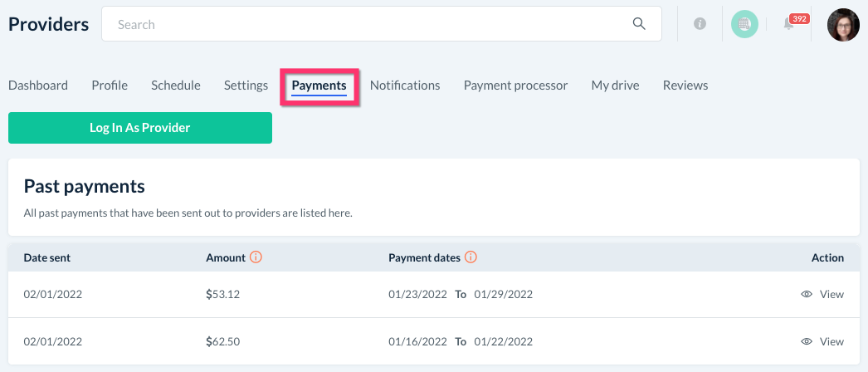Click the search magnifier icon
Image resolution: width=868 pixels, height=372 pixels.
pos(639,24)
